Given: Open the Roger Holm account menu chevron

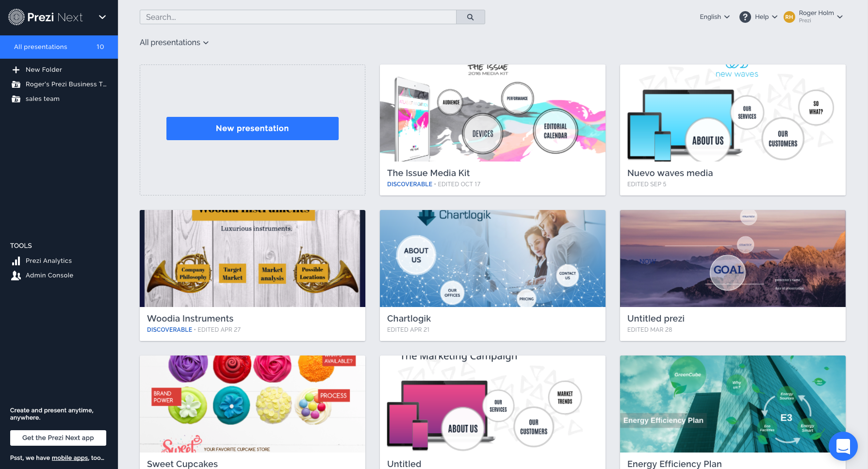Looking at the screenshot, I should pos(840,17).
